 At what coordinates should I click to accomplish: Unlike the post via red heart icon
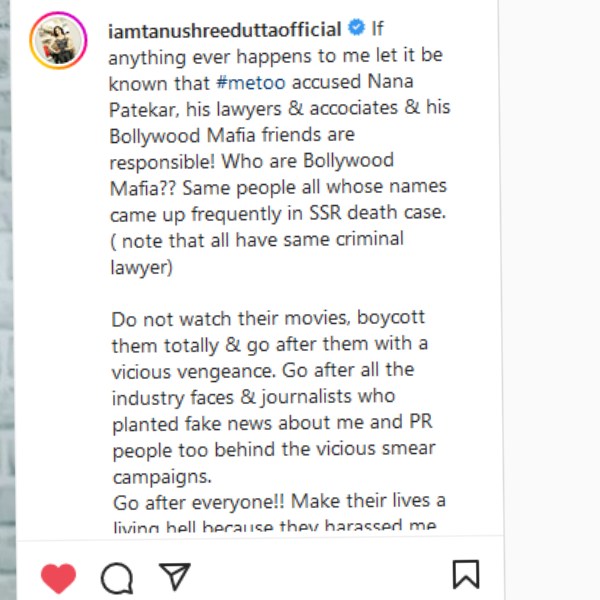pyautogui.click(x=58, y=578)
